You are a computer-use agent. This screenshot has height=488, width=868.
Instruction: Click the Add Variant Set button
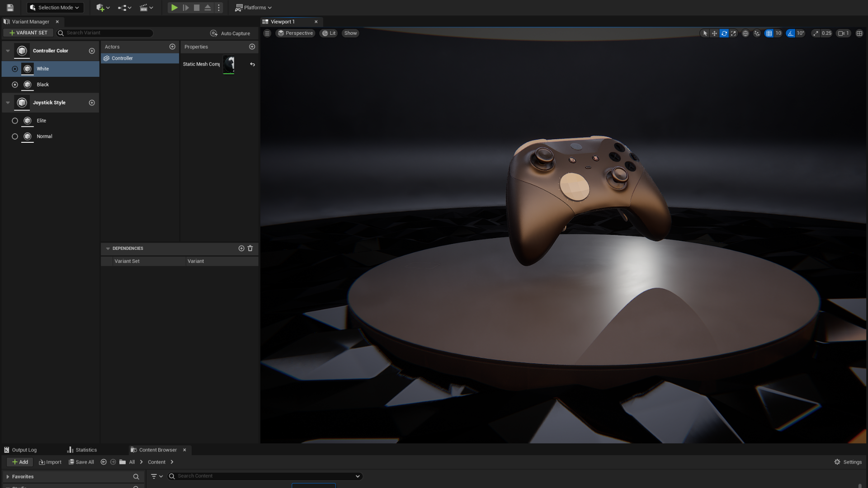28,33
